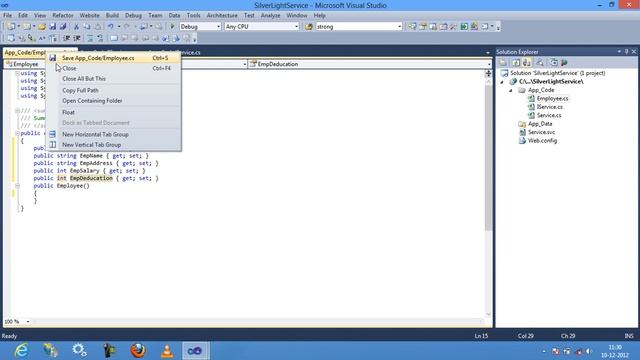
Task: Click Solution Explorer Copy Web Site icon
Action: click(x=553, y=62)
